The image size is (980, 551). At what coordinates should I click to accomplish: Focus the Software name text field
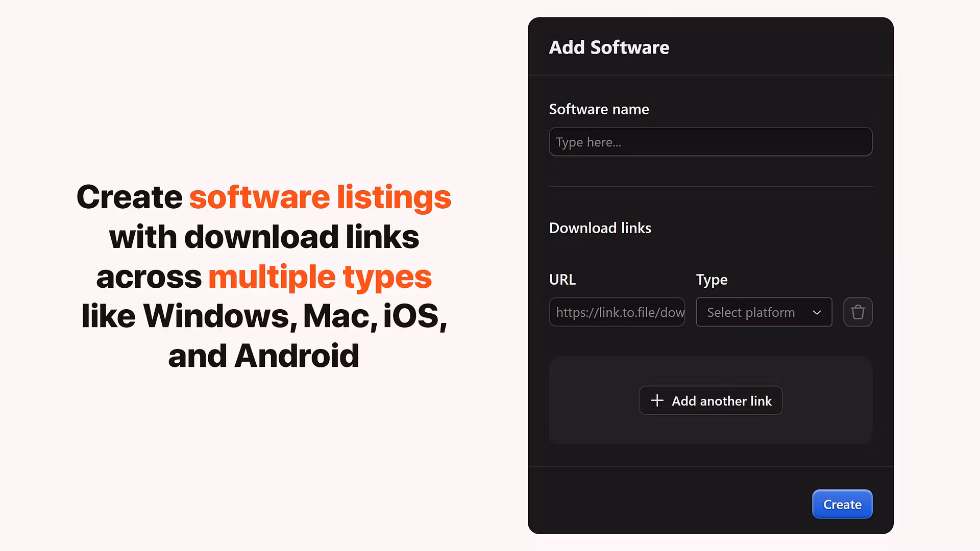pyautogui.click(x=710, y=142)
